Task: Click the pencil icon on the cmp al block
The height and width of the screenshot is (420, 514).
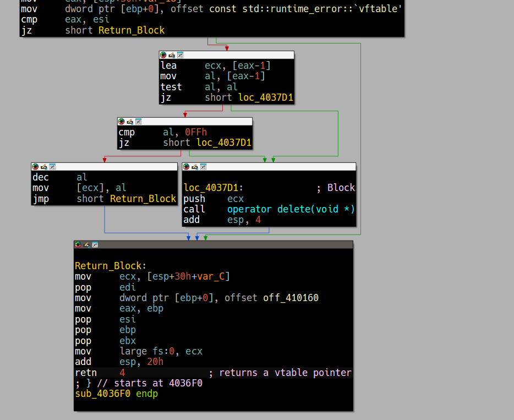Action: (130, 122)
